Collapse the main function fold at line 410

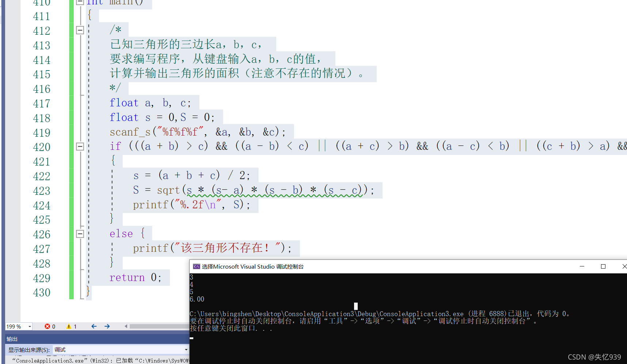click(x=80, y=2)
